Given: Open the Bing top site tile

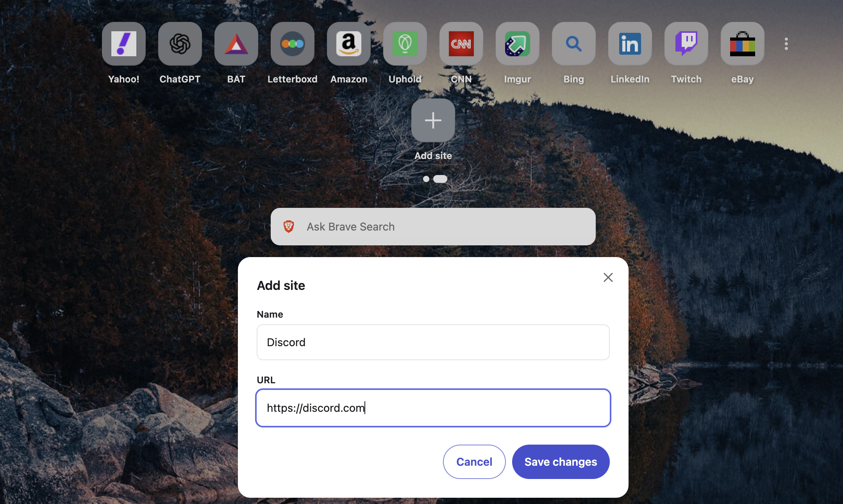Looking at the screenshot, I should [574, 44].
